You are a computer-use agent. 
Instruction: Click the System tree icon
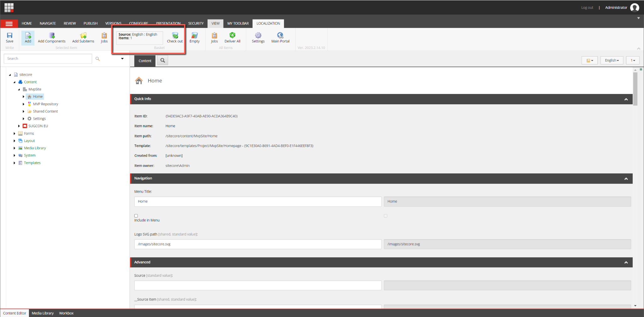[x=20, y=156]
